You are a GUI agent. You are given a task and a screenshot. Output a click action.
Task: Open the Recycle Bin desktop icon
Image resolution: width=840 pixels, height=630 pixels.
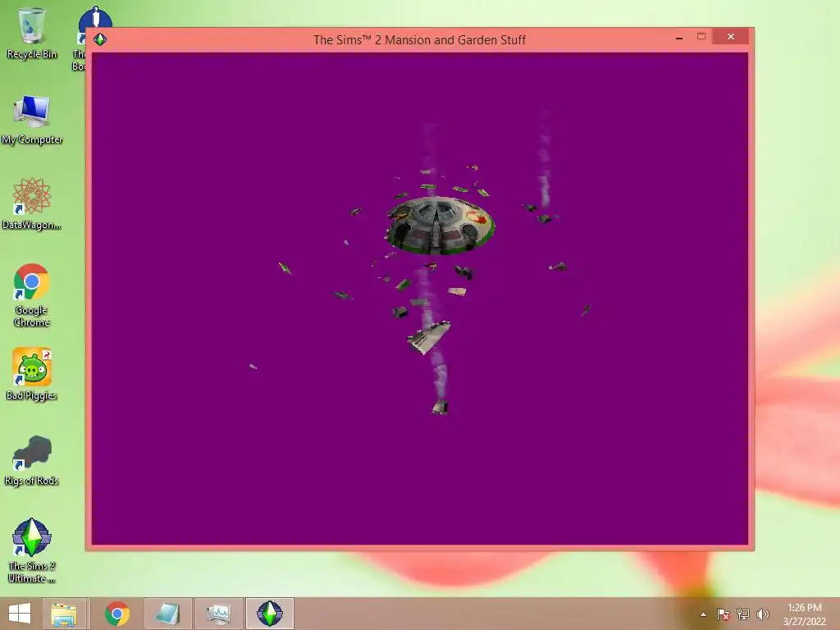click(32, 33)
